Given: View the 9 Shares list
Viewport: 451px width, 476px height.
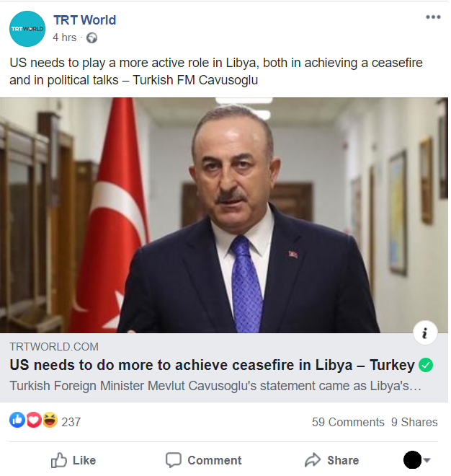Looking at the screenshot, I should (414, 422).
